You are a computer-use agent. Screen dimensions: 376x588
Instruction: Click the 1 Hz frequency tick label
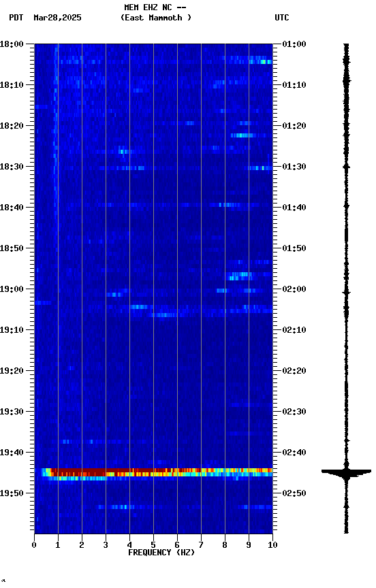coord(58,545)
